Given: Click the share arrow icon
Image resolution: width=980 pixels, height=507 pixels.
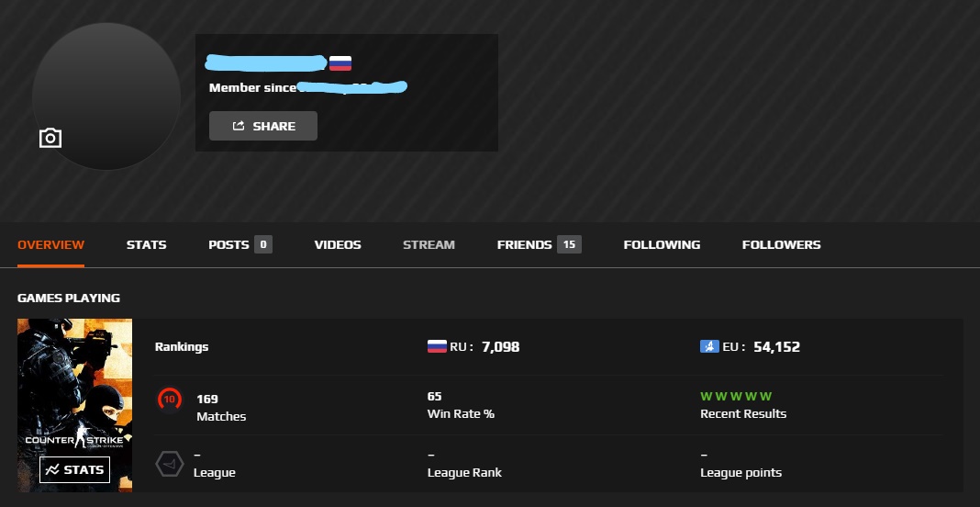Looking at the screenshot, I should [239, 126].
